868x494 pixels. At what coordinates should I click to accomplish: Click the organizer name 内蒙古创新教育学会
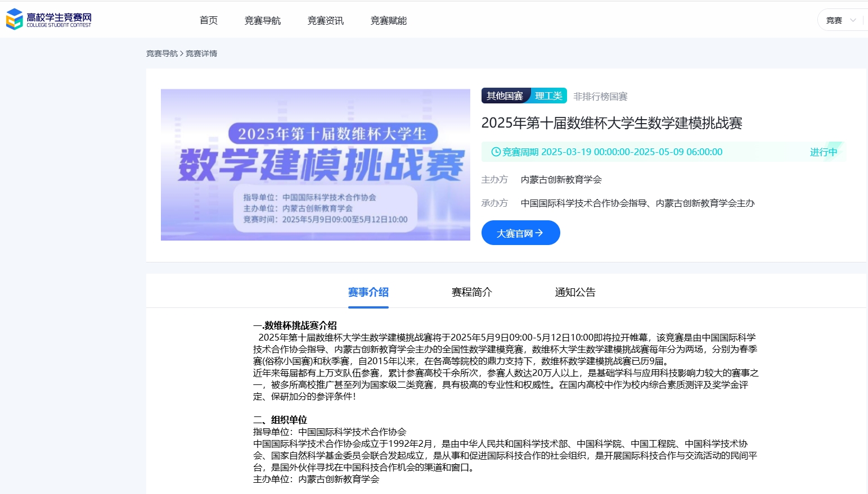click(x=561, y=180)
